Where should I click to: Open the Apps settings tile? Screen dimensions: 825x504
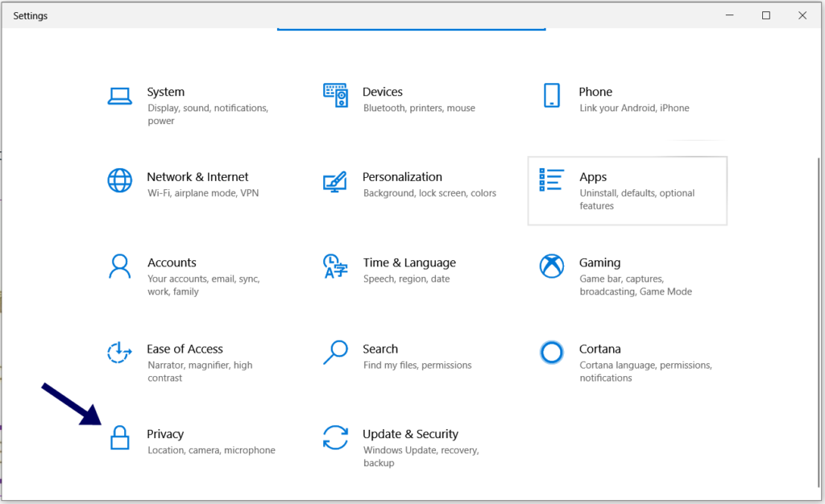[627, 190]
